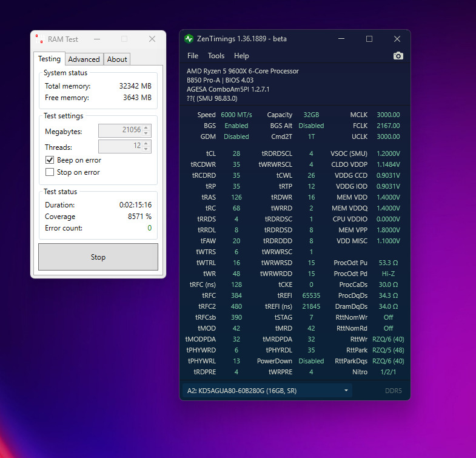Click the Nitro value 1/2/1
The image size is (476, 458).
pos(388,372)
